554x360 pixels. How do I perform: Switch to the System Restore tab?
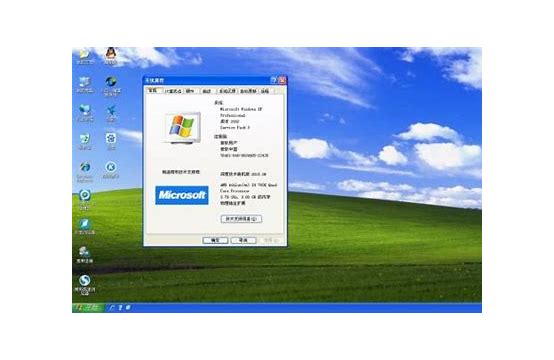point(227,91)
